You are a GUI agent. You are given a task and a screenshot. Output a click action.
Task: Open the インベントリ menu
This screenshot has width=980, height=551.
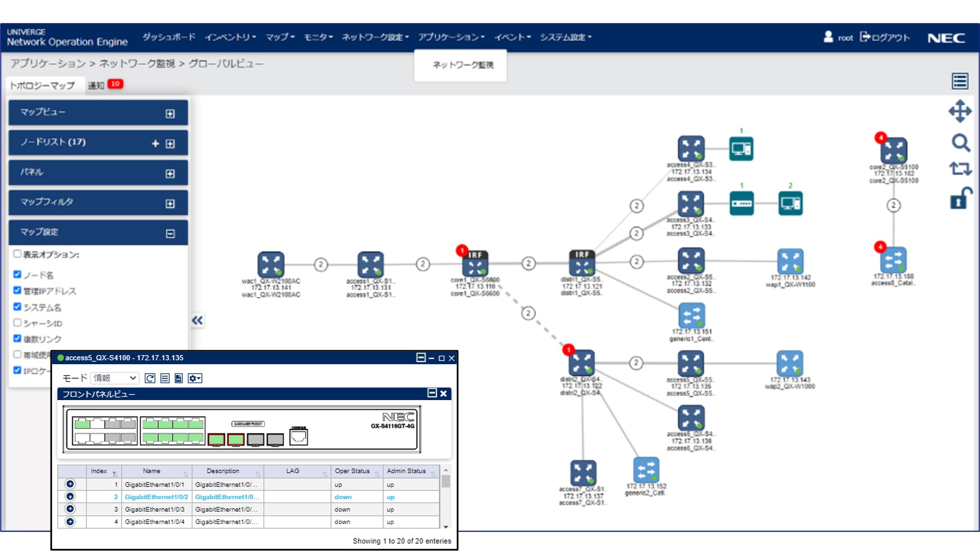(x=230, y=37)
